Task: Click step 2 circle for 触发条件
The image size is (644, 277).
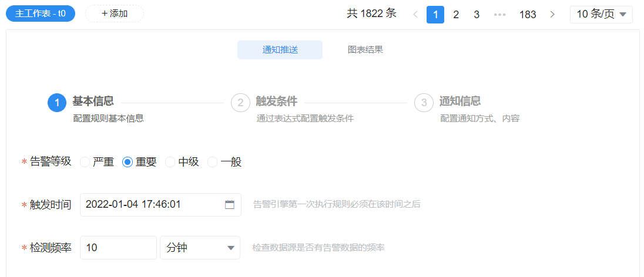Action: [x=241, y=103]
